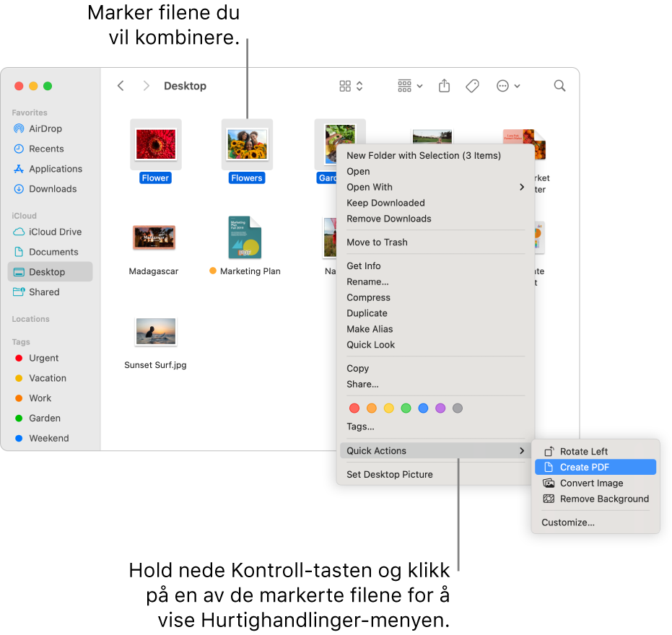Expand the Open With submenu
672x635 pixels.
[435, 187]
